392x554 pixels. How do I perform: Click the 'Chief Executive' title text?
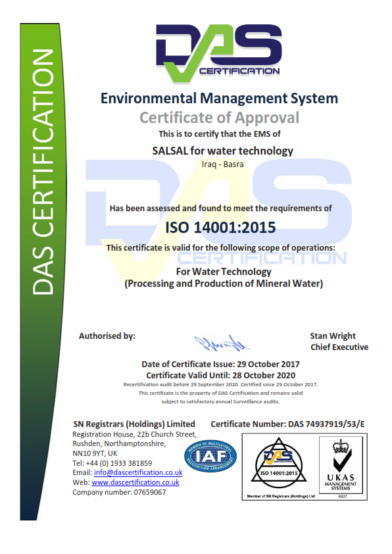coord(339,347)
